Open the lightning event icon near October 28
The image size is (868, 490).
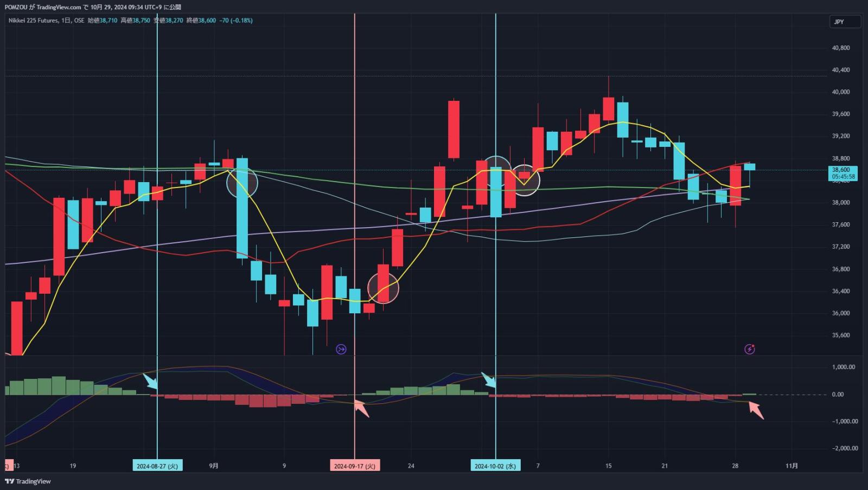pos(749,349)
